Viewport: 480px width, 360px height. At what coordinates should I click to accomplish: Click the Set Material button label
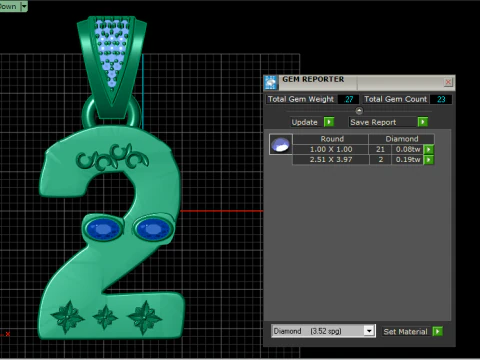coord(405,332)
